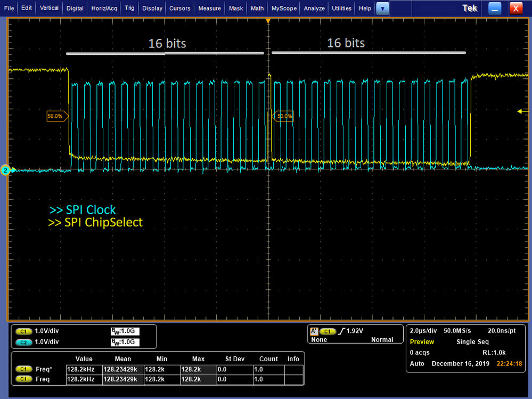The width and height of the screenshot is (532, 399).
Task: Click C1 1.0V/div scale readout
Action: click(x=47, y=331)
